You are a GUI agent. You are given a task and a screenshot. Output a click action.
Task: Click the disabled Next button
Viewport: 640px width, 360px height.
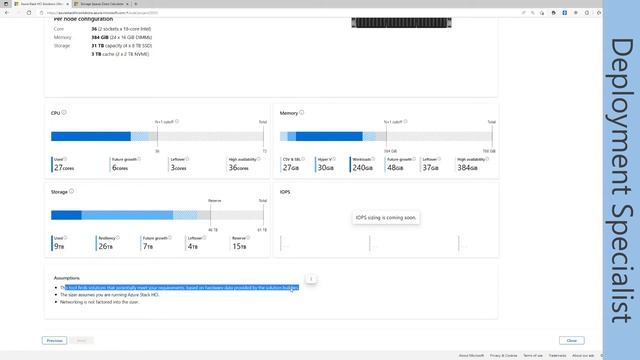pos(81,340)
